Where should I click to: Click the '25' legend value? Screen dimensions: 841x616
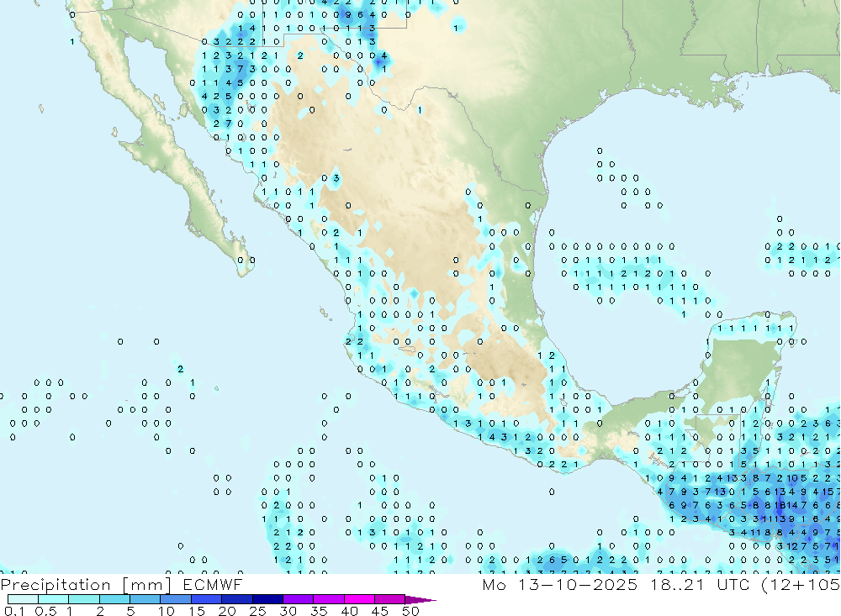click(257, 611)
